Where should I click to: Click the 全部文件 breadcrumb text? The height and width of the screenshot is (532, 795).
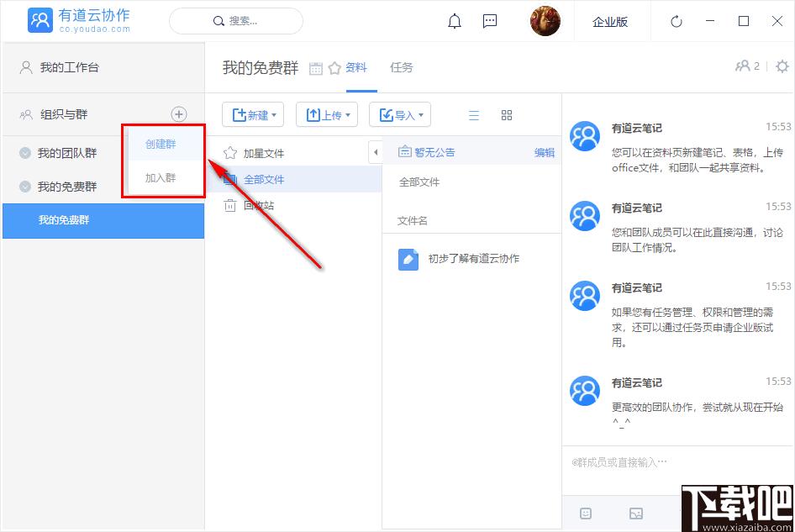click(x=419, y=182)
